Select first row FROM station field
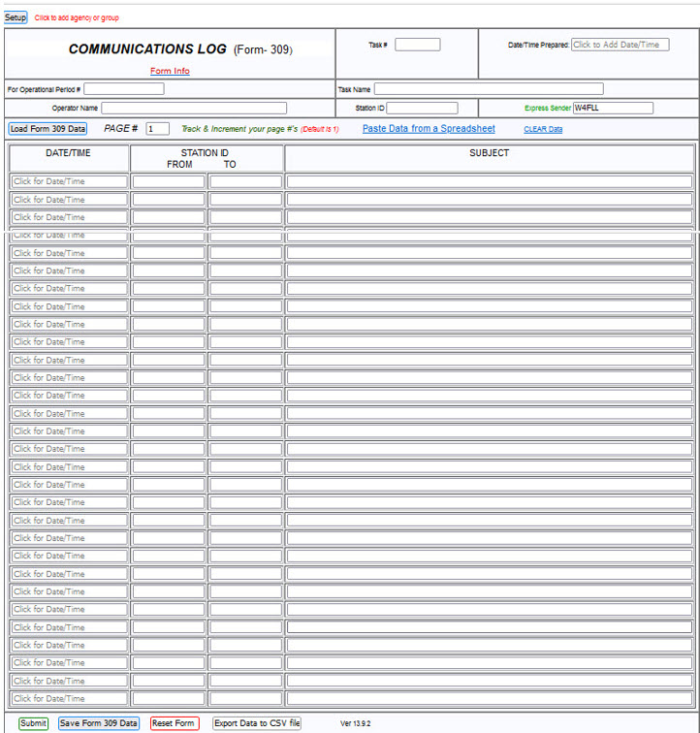The width and height of the screenshot is (700, 733). click(x=169, y=181)
